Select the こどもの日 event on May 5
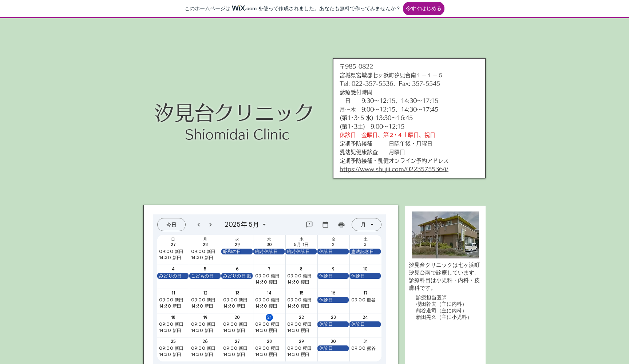Image resolution: width=629 pixels, height=364 pixels. [x=205, y=276]
